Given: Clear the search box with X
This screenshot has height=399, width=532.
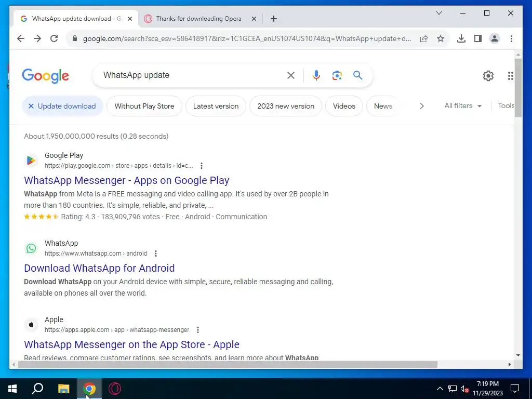Looking at the screenshot, I should pyautogui.click(x=291, y=75).
